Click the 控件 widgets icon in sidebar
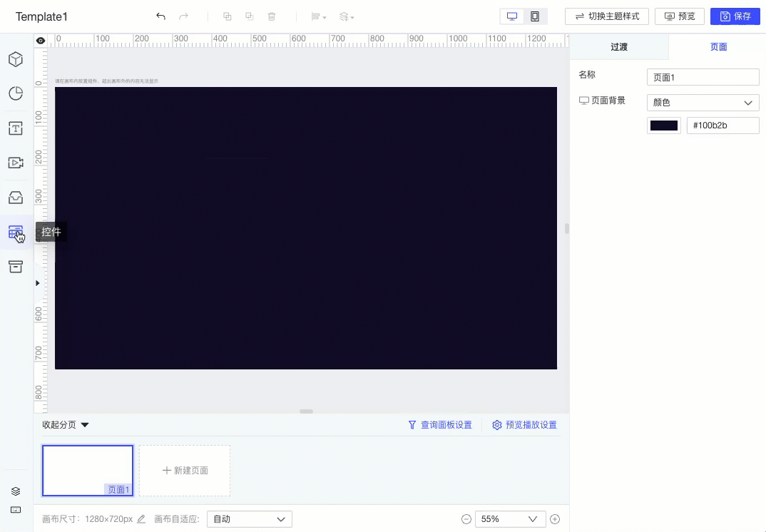The image size is (766, 532). (16, 232)
